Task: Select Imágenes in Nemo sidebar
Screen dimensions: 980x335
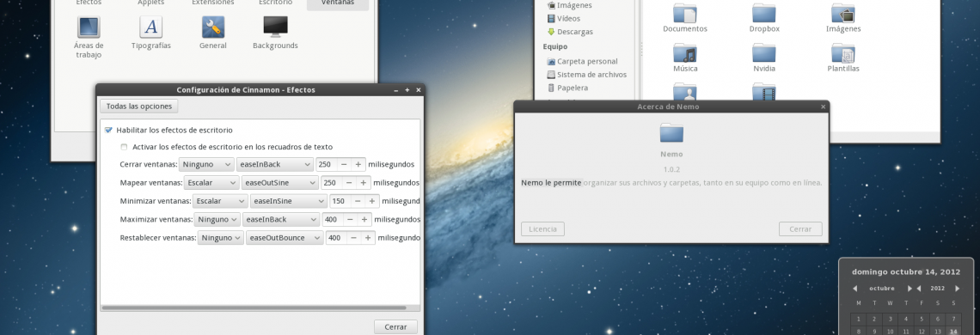Action: [x=569, y=5]
